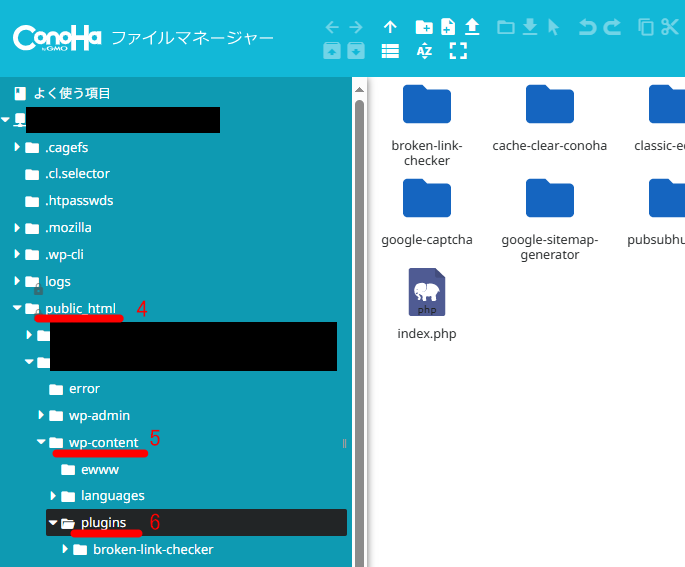
Task: Open the google-captcha folder in file pane
Action: click(x=427, y=213)
